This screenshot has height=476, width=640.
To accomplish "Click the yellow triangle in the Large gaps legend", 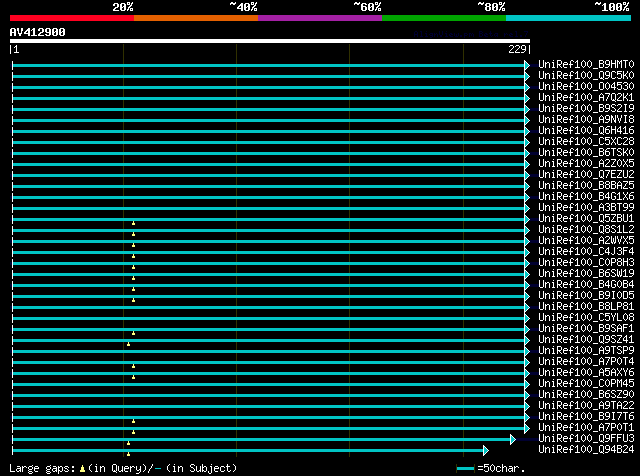I will pyautogui.click(x=82, y=469).
